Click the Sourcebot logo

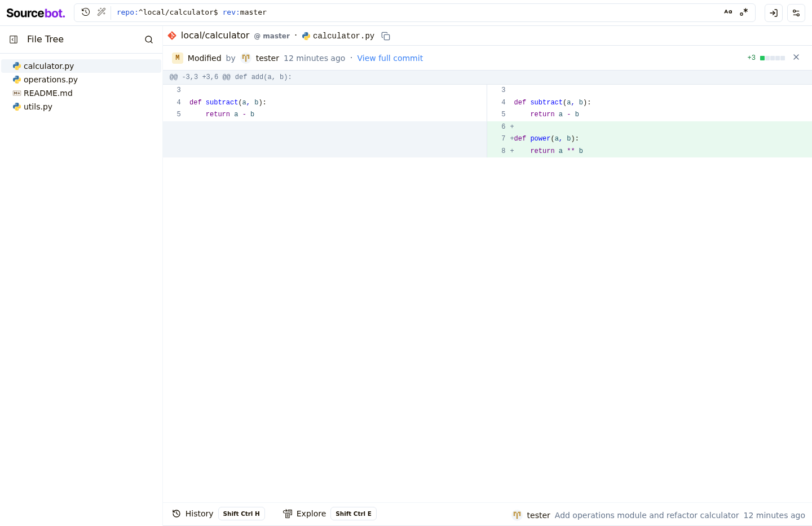pos(36,13)
